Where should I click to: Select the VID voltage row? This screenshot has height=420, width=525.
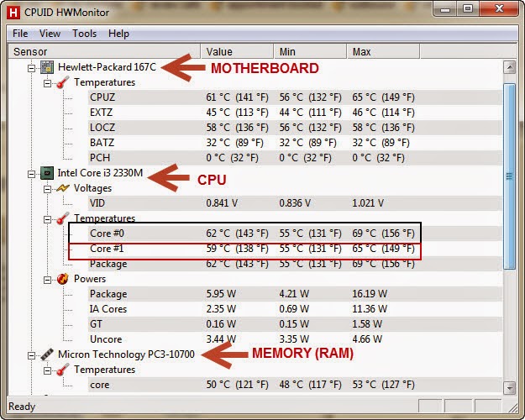pyautogui.click(x=295, y=203)
